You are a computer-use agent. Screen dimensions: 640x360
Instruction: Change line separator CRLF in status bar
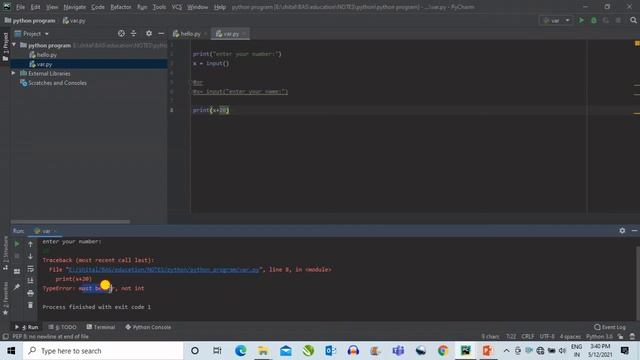tap(527, 336)
